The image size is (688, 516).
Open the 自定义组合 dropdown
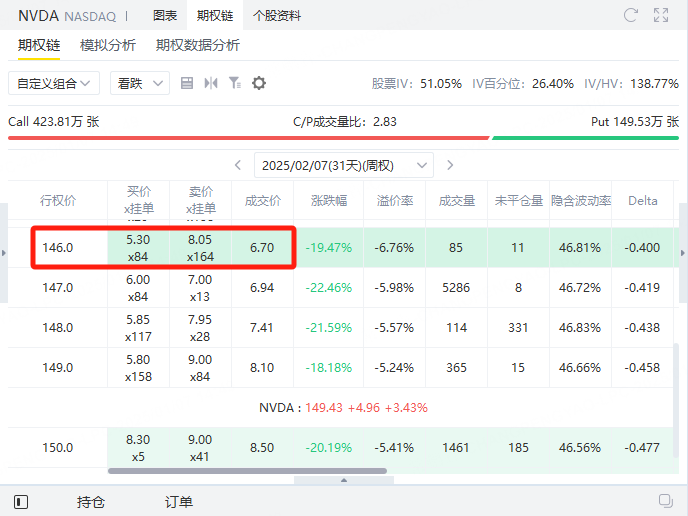click(x=54, y=83)
